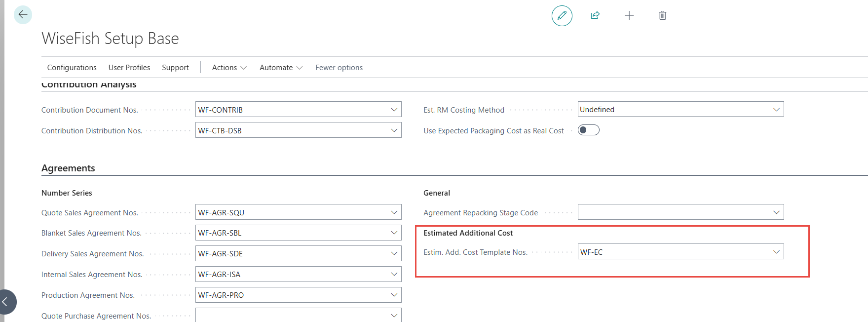Click the Support action

coord(175,68)
